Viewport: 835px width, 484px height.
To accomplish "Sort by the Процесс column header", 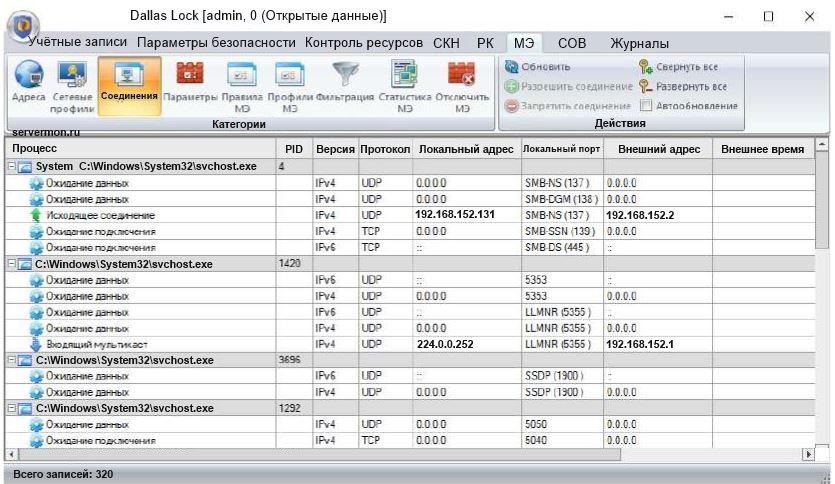I will 141,149.
